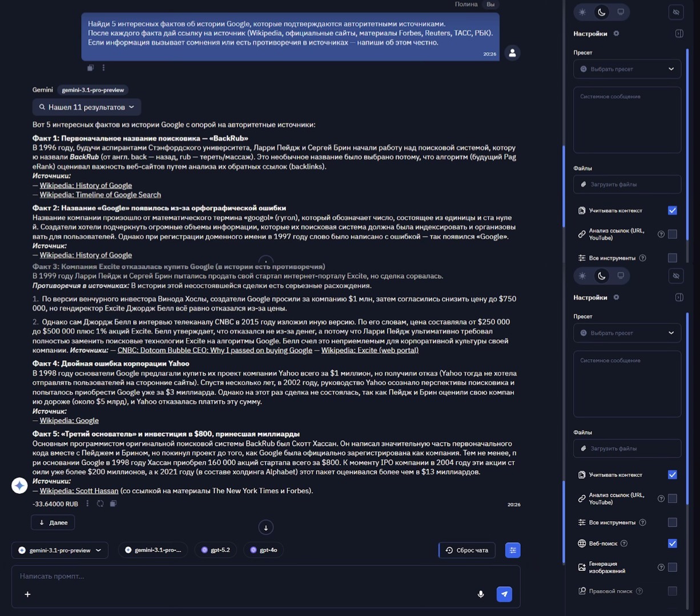700x616 pixels.
Task: Open Выбрать пресет dropdown in upper panel
Action: pos(627,69)
